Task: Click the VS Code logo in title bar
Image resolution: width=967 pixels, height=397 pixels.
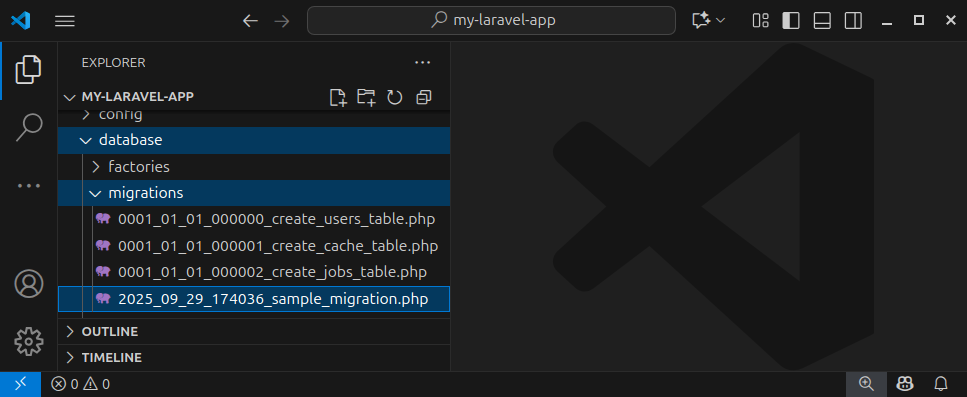Action: click(20, 21)
